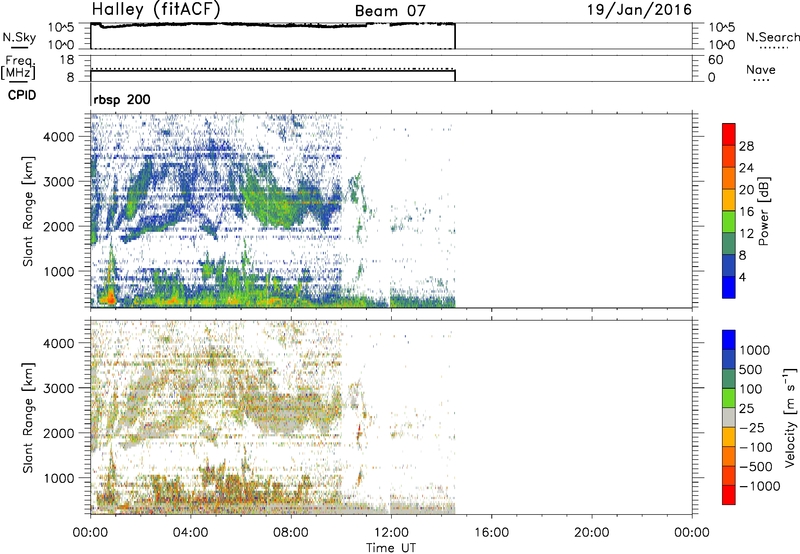The height and width of the screenshot is (554, 800).
Task: Click the 'rbsp 200' CPID text
Action: point(122,99)
